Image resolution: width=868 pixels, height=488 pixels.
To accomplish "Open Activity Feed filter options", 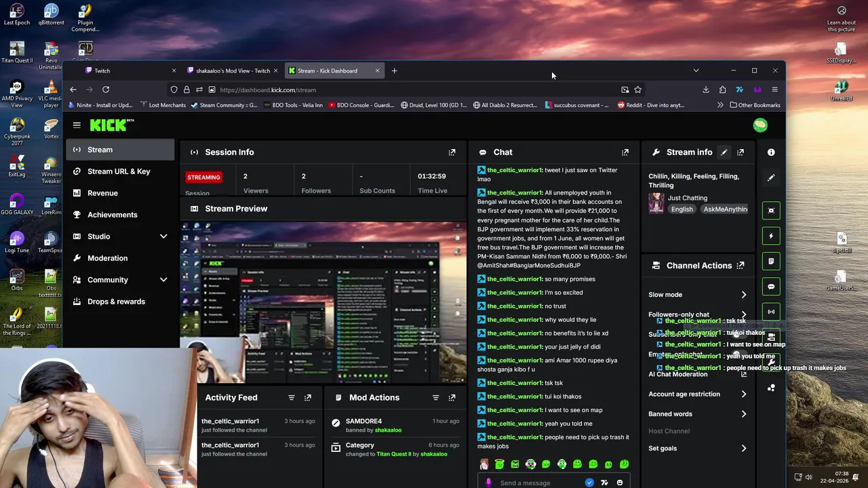I will pos(292,398).
